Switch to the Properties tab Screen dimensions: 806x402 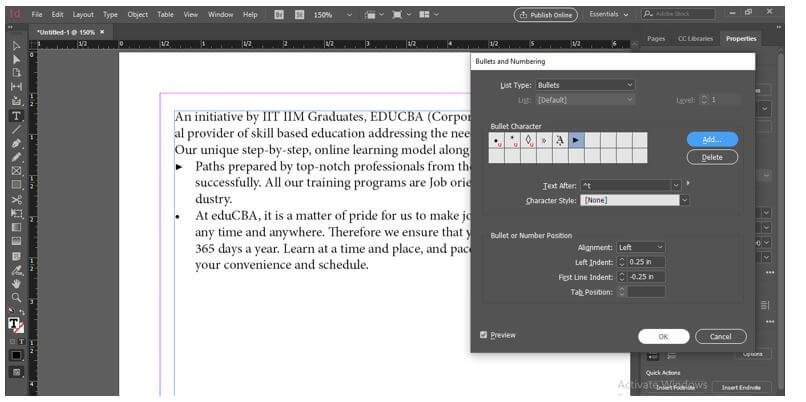(x=741, y=39)
